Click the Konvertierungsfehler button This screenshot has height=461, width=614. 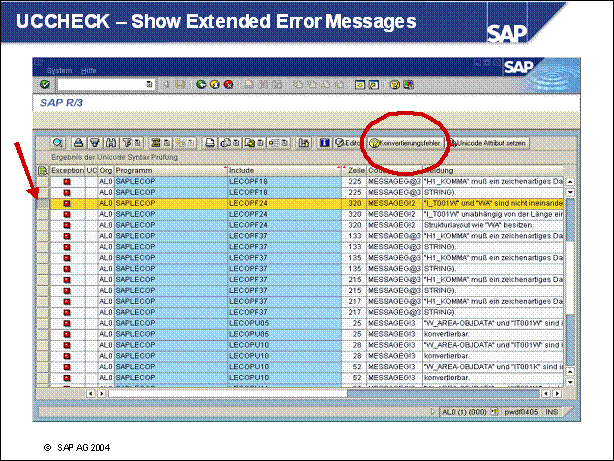click(406, 143)
